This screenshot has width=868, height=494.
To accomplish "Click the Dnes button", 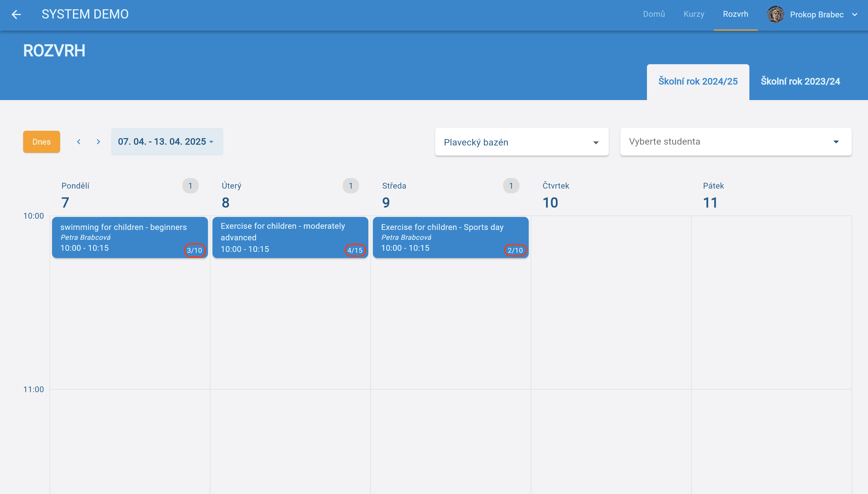I will point(41,142).
